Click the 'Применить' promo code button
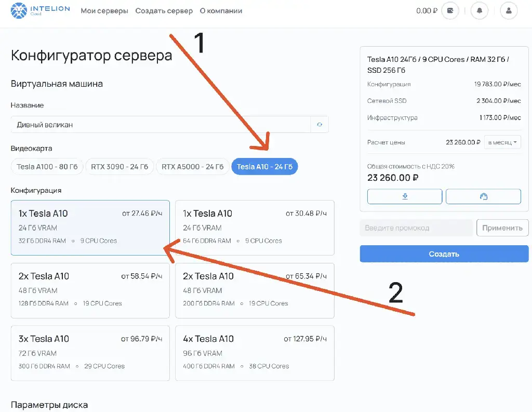This screenshot has width=532, height=412. [x=502, y=228]
